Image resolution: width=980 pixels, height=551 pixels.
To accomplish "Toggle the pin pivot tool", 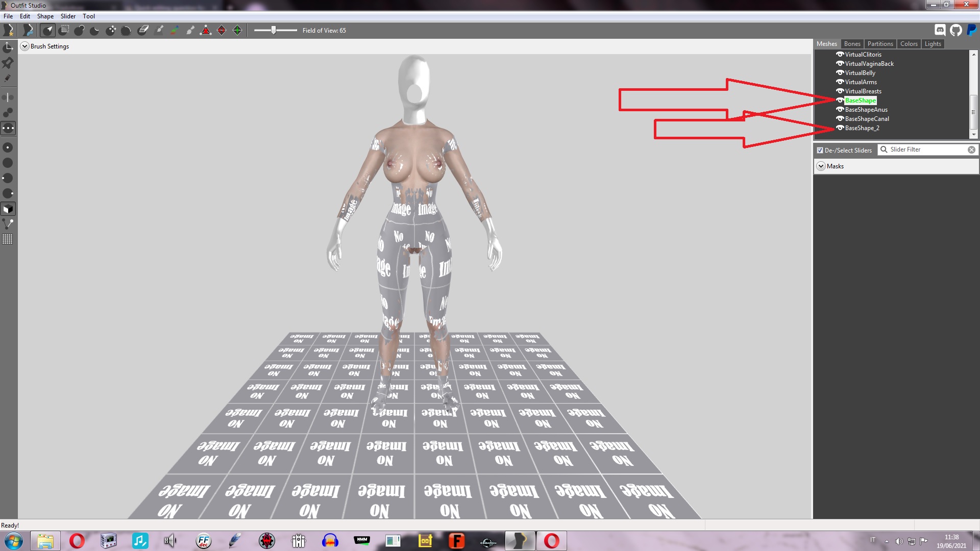I will [x=8, y=63].
